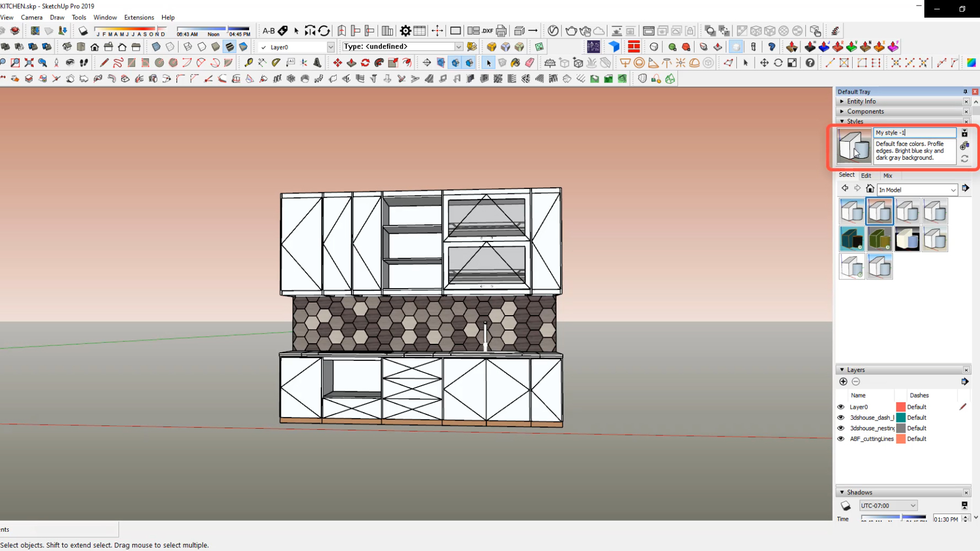Image resolution: width=980 pixels, height=551 pixels.
Task: Activate the Walk footprints tool
Action: tap(84, 63)
